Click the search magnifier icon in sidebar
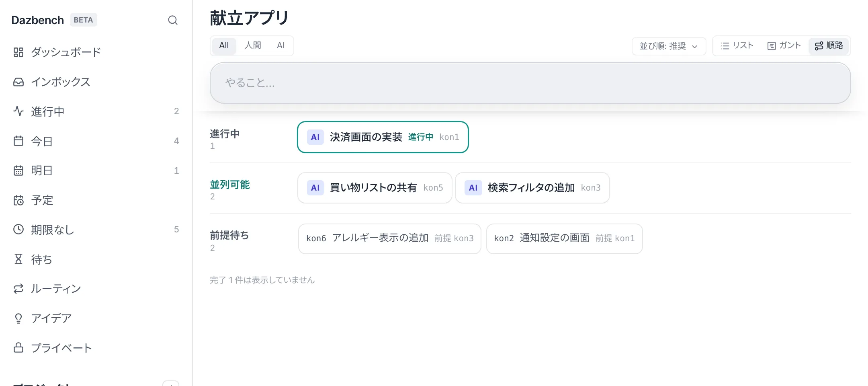Screen dimensions: 868x386 173,20
